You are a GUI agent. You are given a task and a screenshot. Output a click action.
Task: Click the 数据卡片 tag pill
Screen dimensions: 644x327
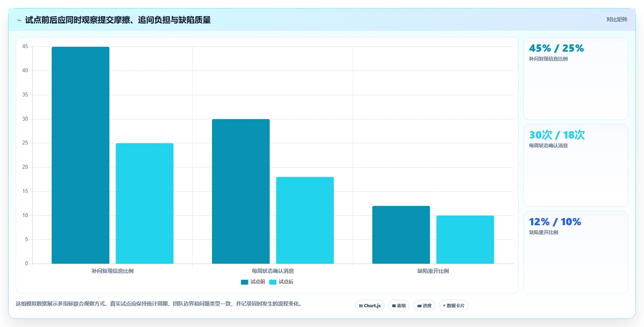pyautogui.click(x=454, y=306)
